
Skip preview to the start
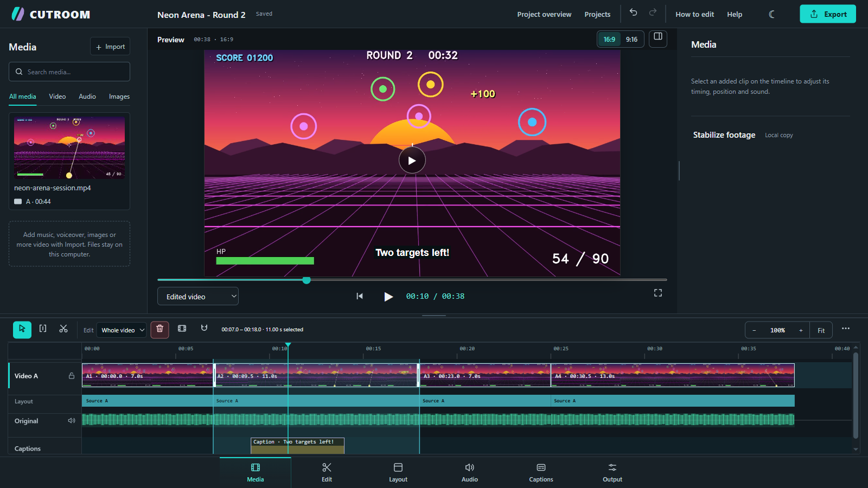(x=360, y=296)
